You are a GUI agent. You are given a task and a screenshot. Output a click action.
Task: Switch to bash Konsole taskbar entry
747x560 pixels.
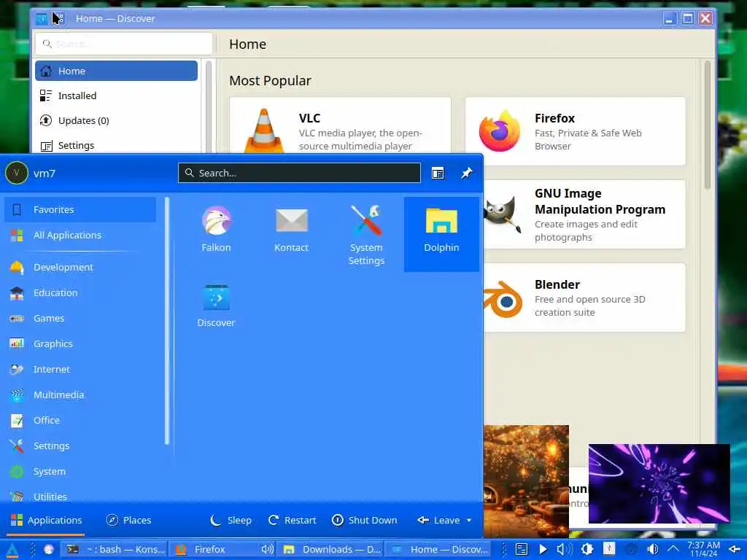coord(115,549)
